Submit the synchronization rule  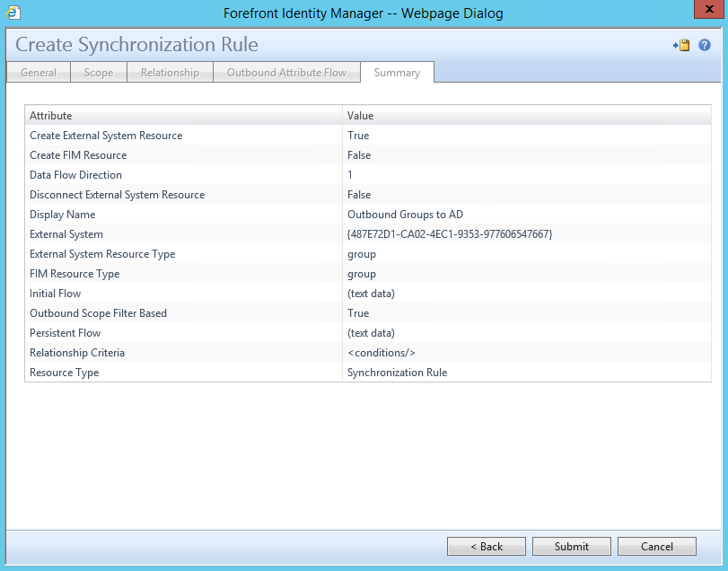(572, 547)
